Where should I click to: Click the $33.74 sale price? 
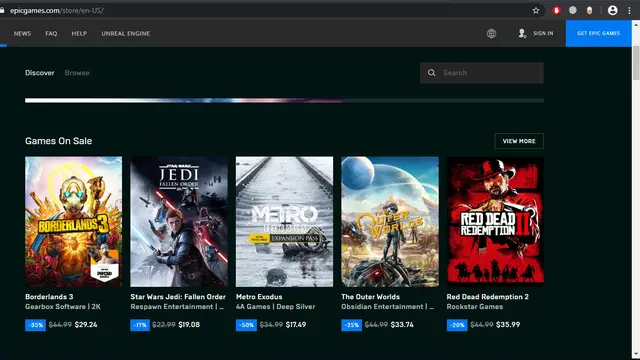point(402,325)
